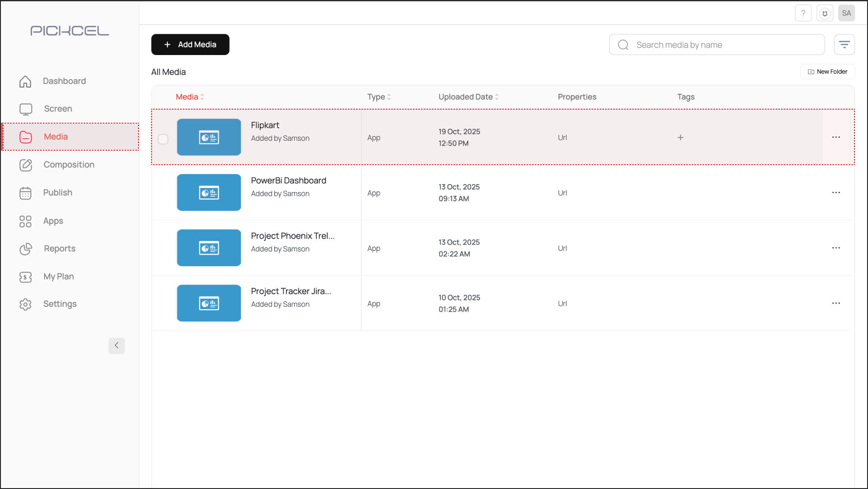Open the SA user avatar menu

pyautogui.click(x=846, y=13)
